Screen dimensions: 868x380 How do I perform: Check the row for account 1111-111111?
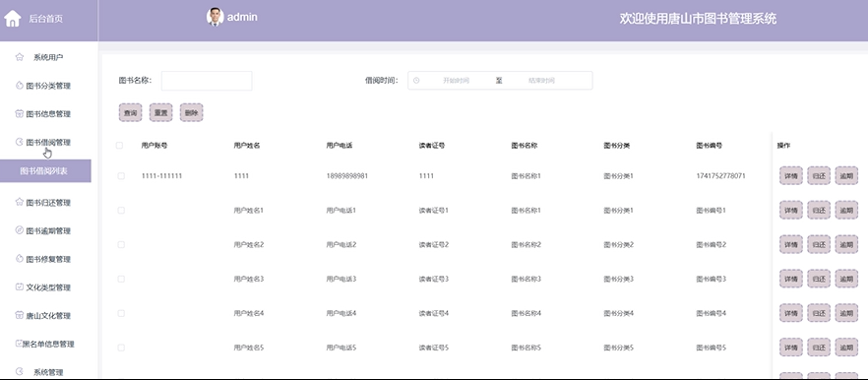[121, 175]
